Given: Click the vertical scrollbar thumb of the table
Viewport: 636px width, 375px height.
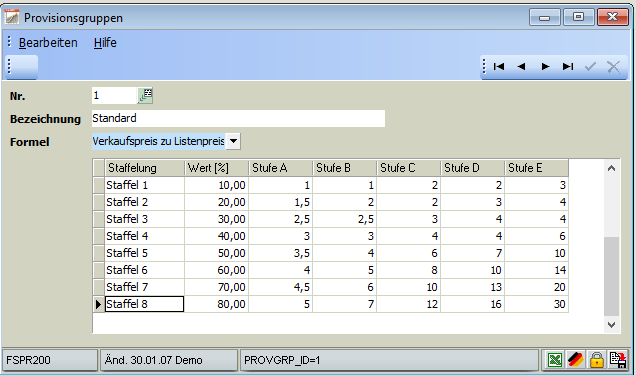Looking at the screenshot, I should click(x=612, y=276).
